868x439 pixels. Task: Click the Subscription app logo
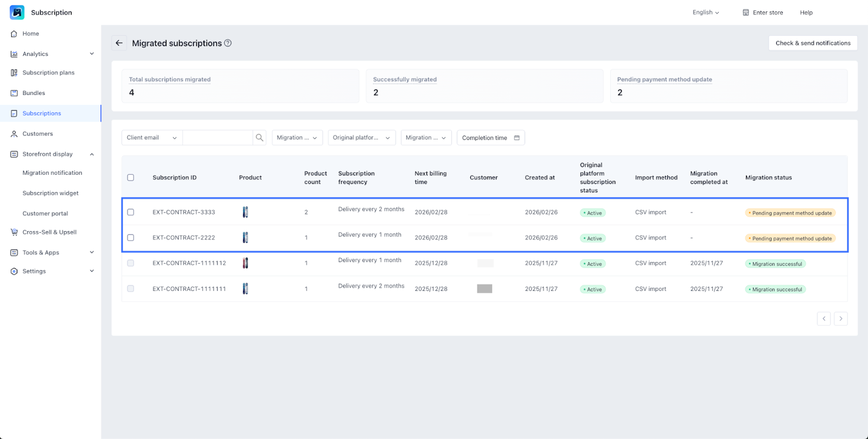17,12
